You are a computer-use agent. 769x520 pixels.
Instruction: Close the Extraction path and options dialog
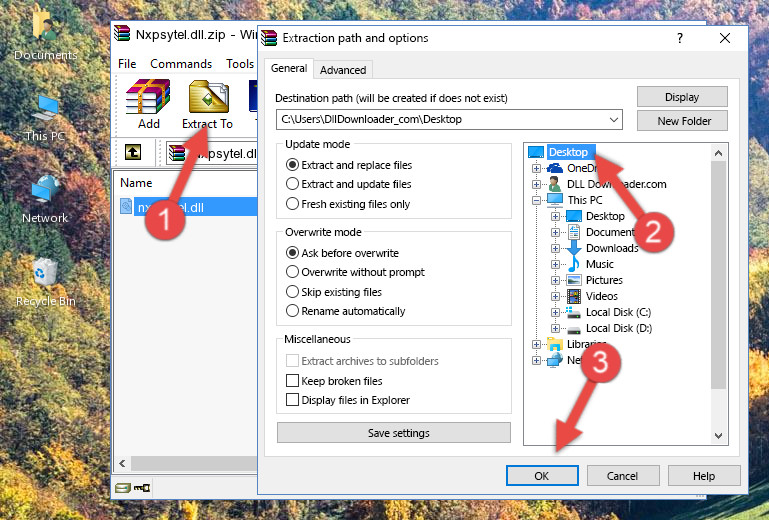(x=725, y=38)
